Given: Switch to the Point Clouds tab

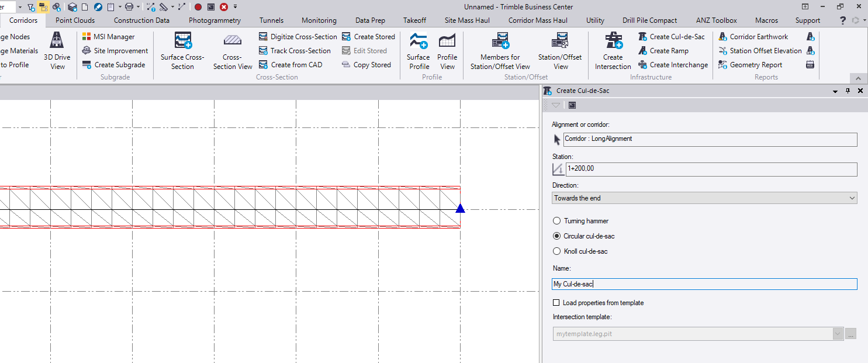Looking at the screenshot, I should 75,20.
